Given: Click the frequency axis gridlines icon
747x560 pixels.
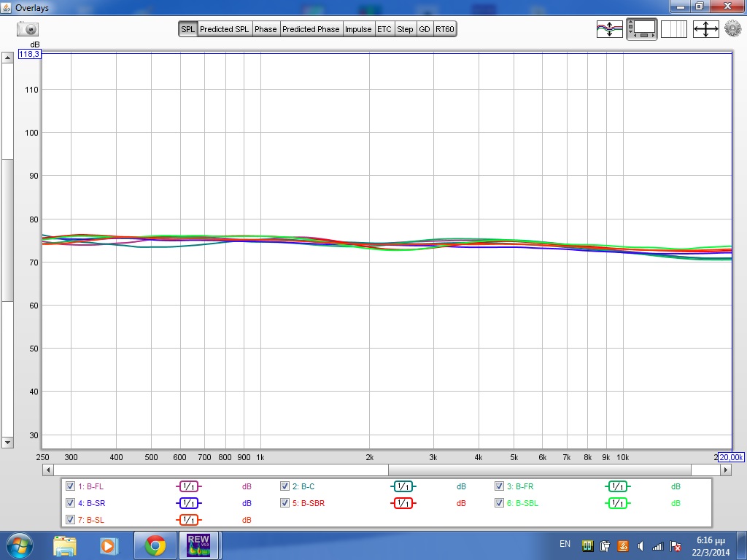Looking at the screenshot, I should tap(674, 29).
